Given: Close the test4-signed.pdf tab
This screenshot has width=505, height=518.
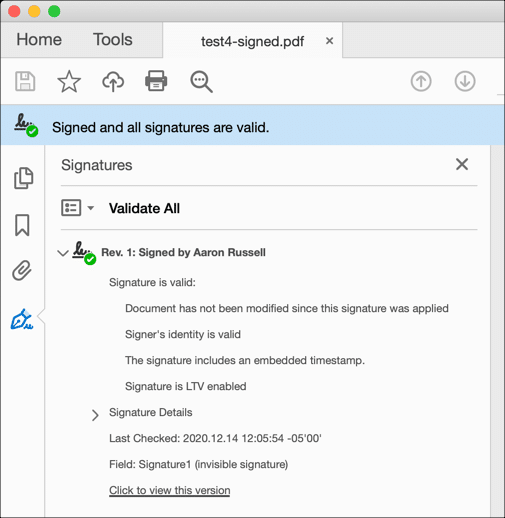Looking at the screenshot, I should coord(329,41).
